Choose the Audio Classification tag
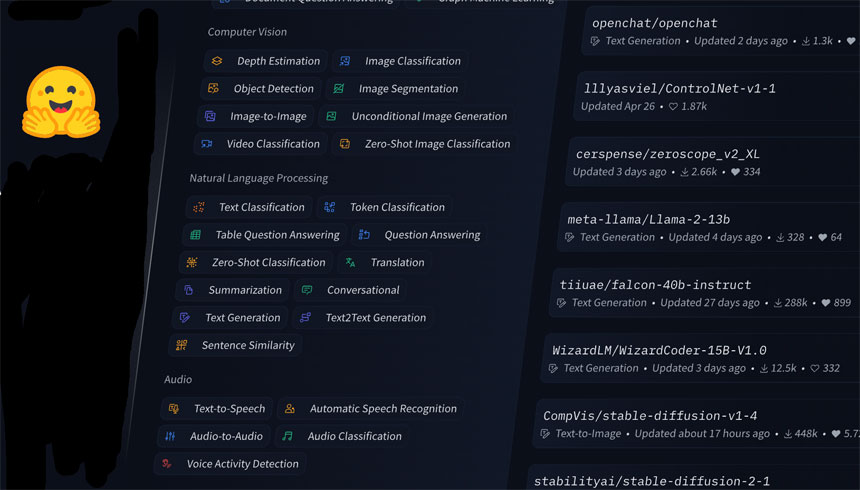860x490 pixels. coord(342,436)
